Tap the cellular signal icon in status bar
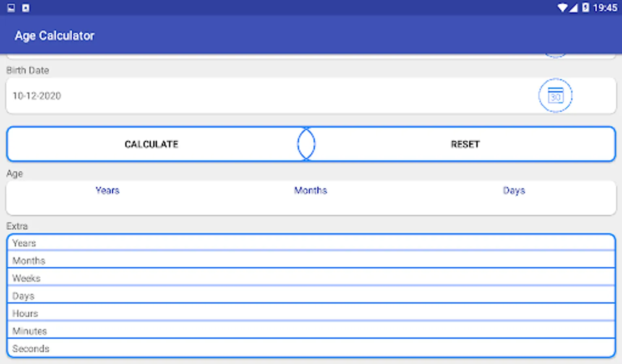 (573, 8)
